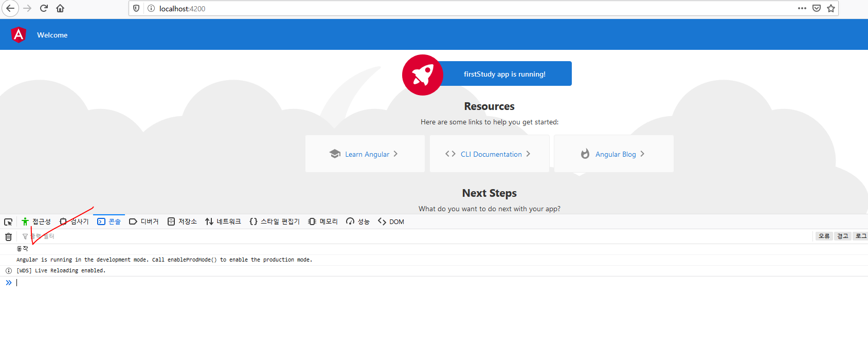Viewport: 868px width, 352px height.
Task: Toggle the 오류 errors filter
Action: tap(824, 236)
